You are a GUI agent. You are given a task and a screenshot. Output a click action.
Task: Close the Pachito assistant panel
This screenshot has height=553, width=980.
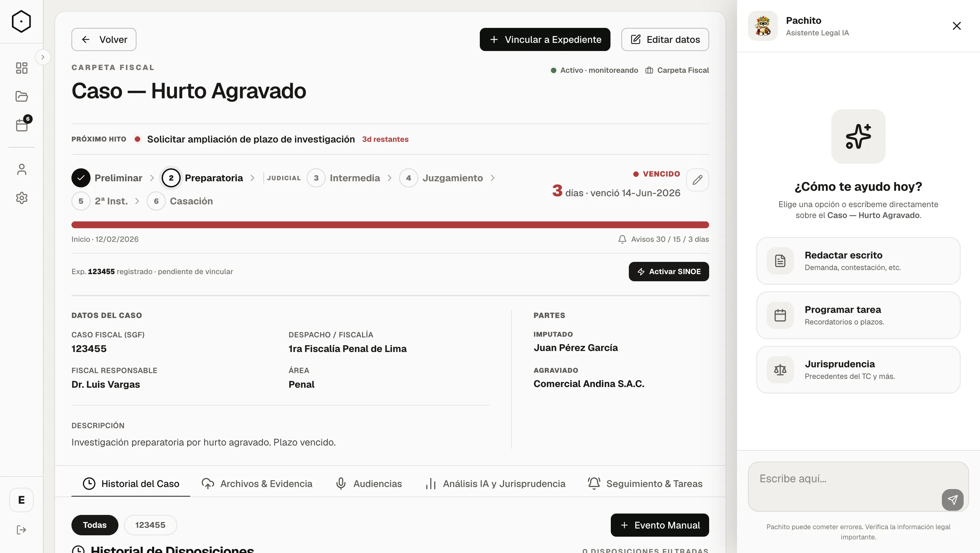click(x=957, y=26)
